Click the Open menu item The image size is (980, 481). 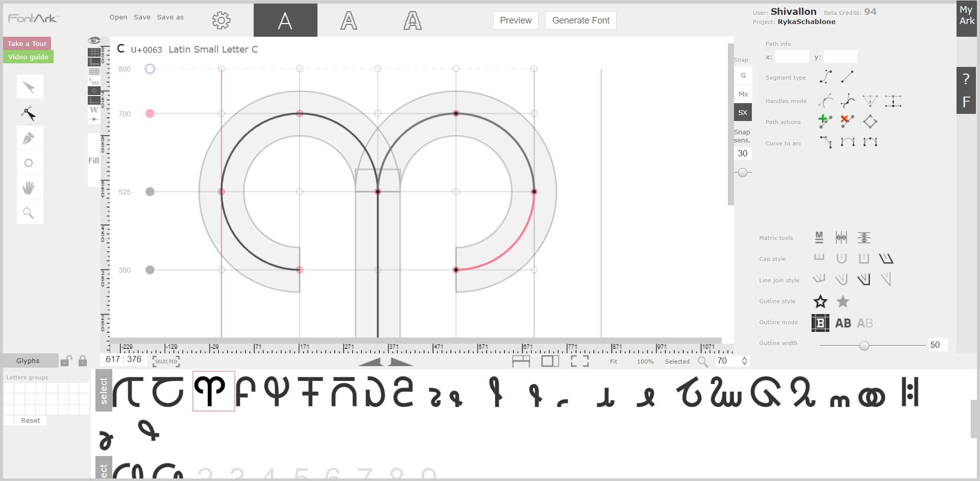pyautogui.click(x=118, y=17)
